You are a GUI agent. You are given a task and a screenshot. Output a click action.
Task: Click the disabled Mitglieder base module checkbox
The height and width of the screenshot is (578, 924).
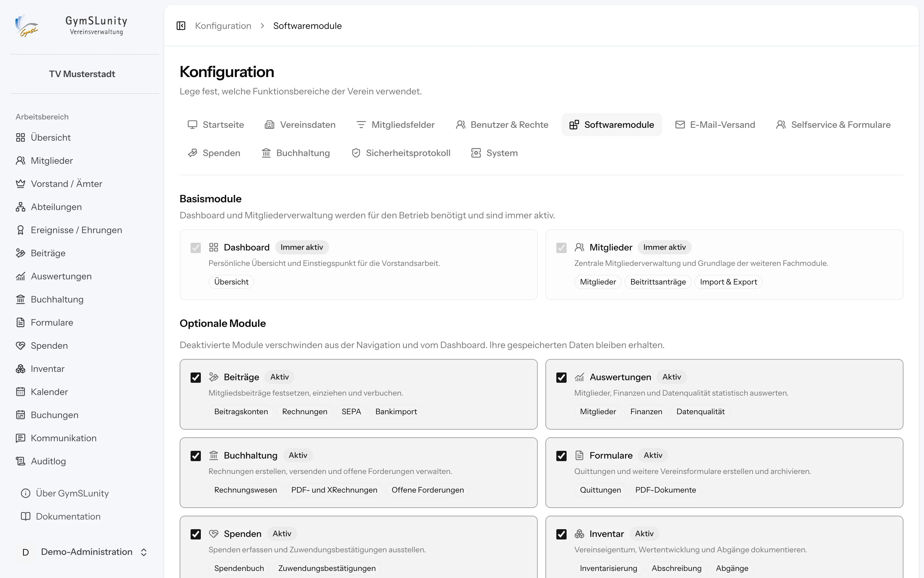pos(561,248)
